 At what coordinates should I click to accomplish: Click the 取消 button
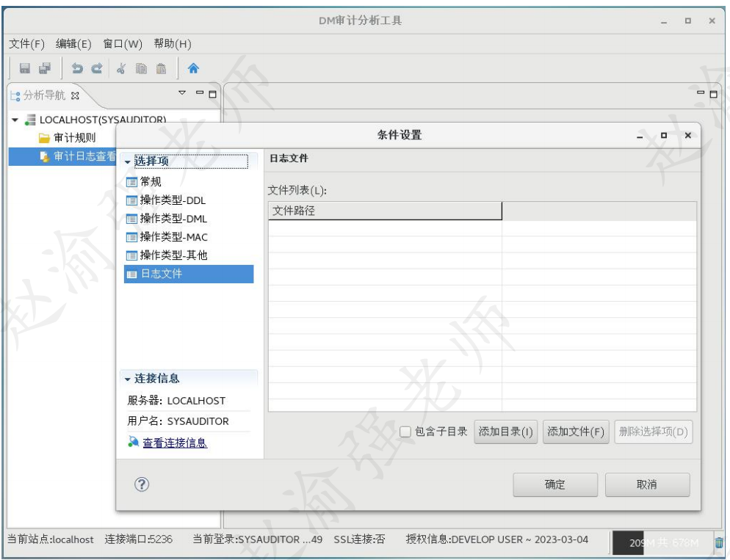click(647, 484)
